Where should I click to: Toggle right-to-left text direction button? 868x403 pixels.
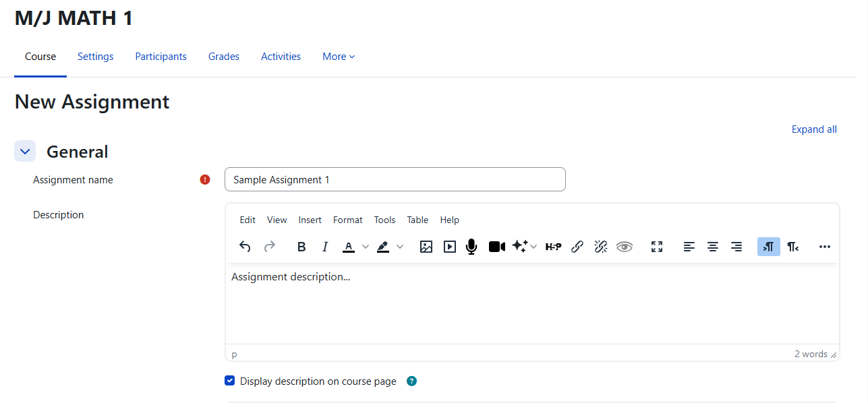click(792, 247)
